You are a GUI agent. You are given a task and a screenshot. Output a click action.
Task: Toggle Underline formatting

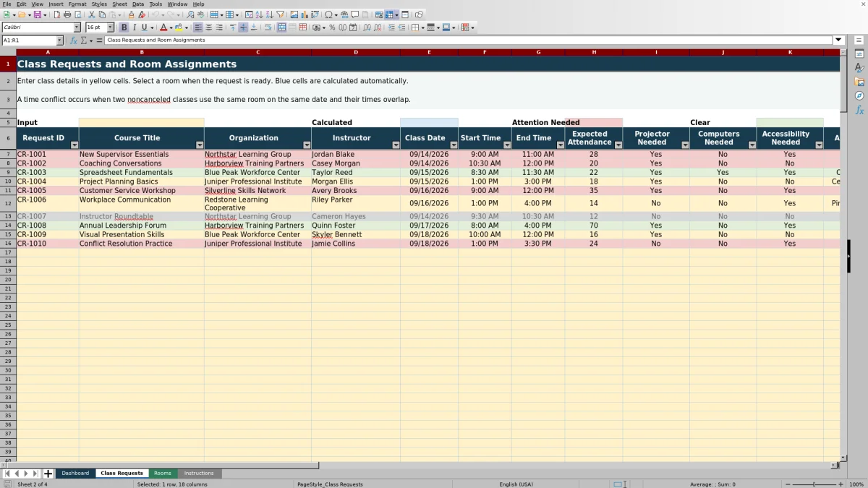click(144, 27)
